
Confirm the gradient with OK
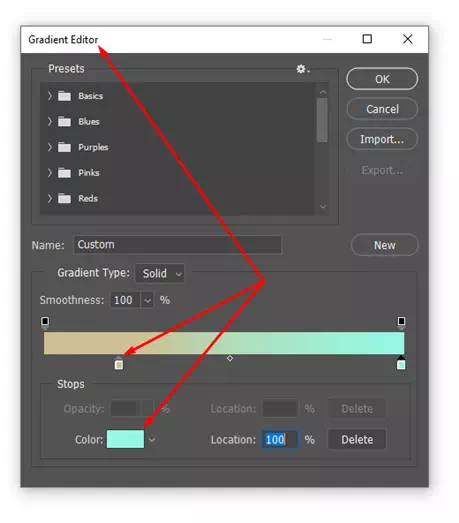click(382, 79)
